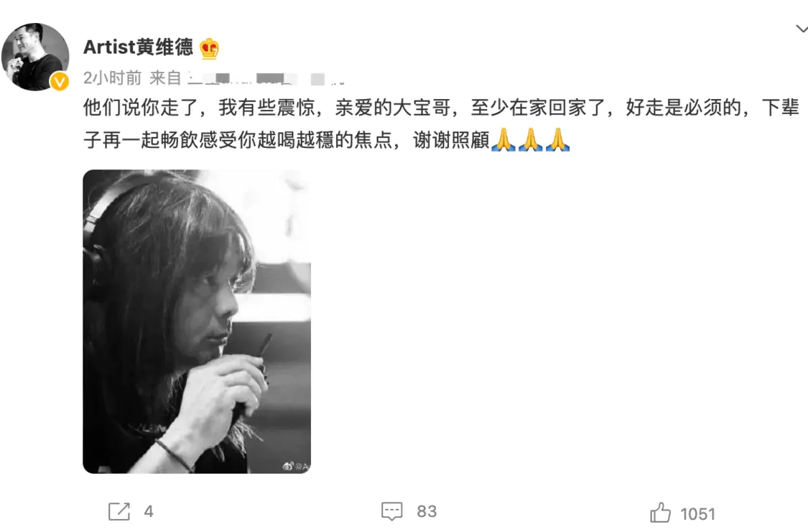This screenshot has height=532, width=808.
Task: Click the like count 1051
Action: [x=697, y=514]
